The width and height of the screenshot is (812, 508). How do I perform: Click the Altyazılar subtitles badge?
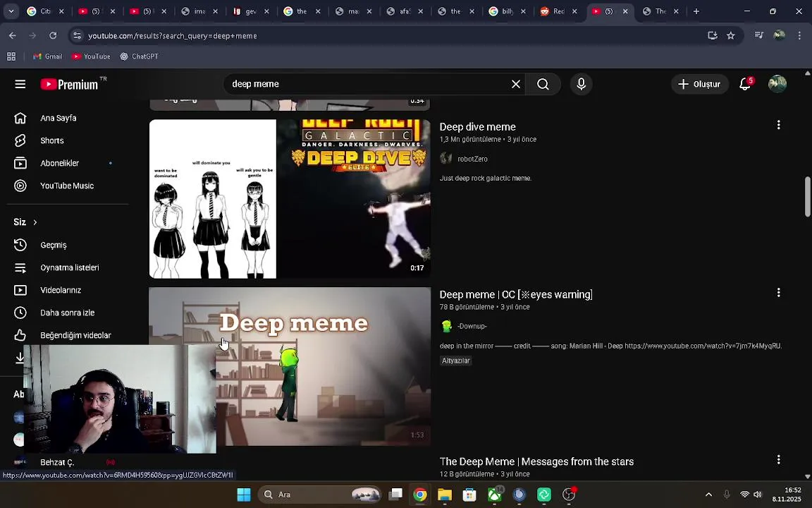456,361
